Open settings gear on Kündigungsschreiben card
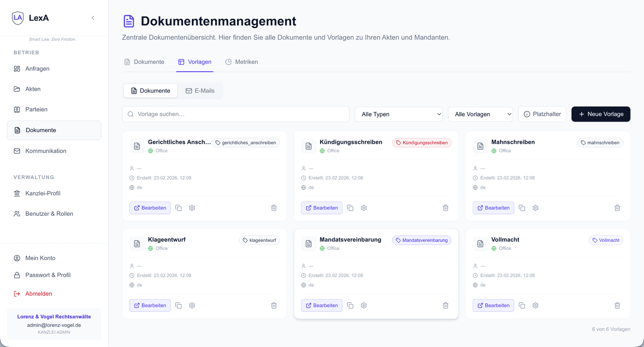This screenshot has width=644, height=347. [364, 208]
